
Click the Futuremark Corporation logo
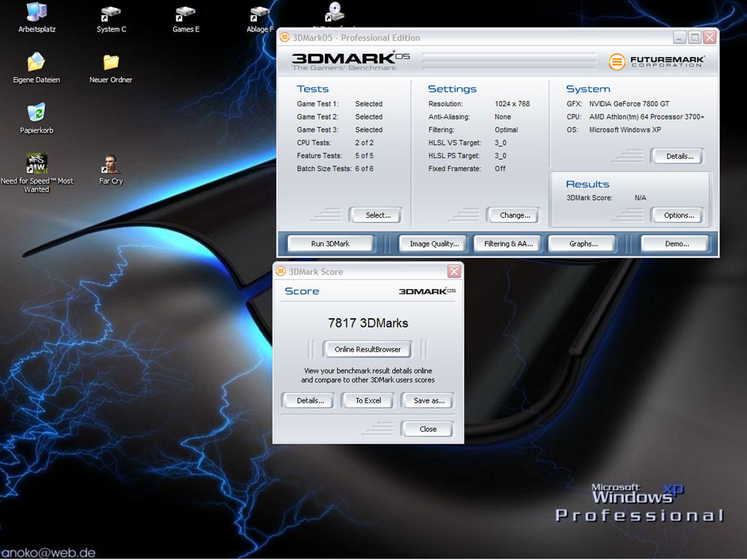tap(657, 61)
